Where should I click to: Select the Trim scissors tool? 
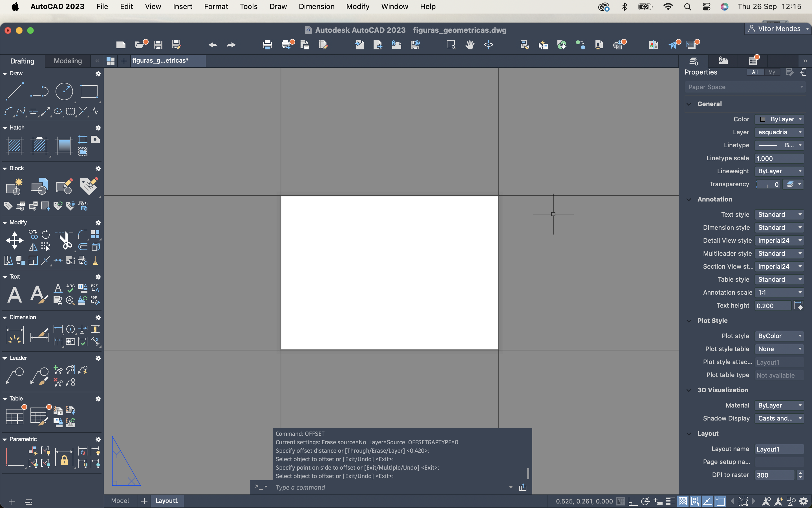coord(64,240)
